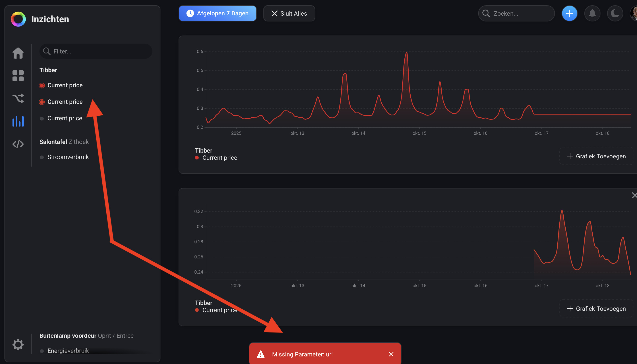Image resolution: width=637 pixels, height=364 pixels.
Task: Click the blue plus add button
Action: coord(569,13)
